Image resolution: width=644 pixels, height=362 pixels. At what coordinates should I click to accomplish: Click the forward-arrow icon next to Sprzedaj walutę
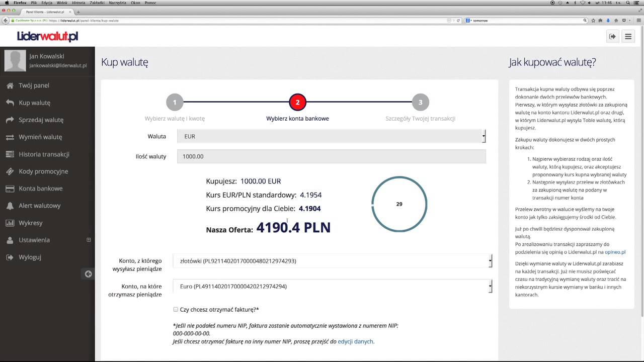tap(10, 120)
